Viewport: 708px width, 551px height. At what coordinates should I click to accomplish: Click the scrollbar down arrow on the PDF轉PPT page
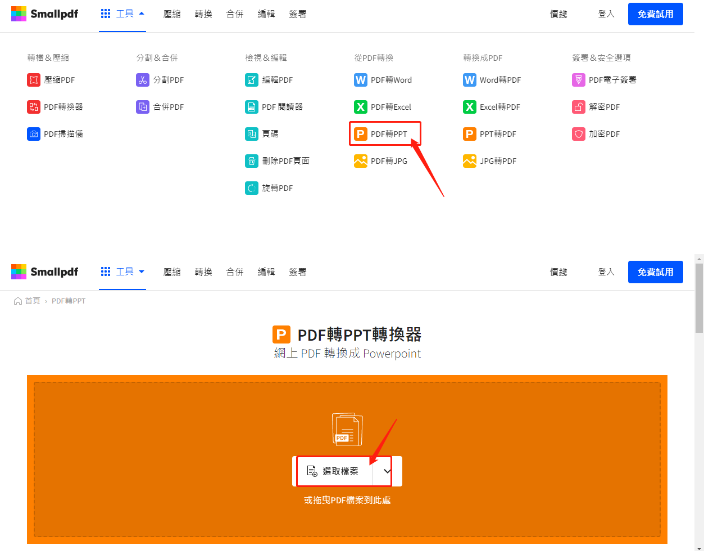click(x=699, y=548)
